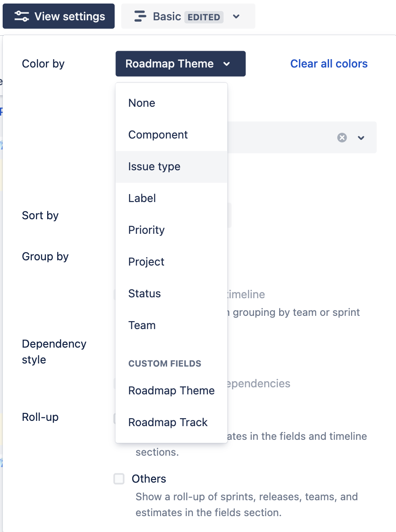Clear the filter using the circular x icon
Viewport: 396px width, 532px height.
tap(342, 137)
